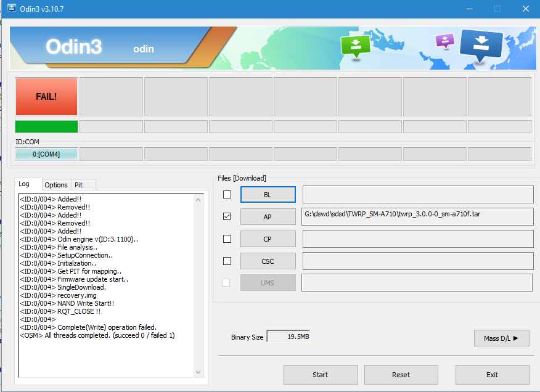
Task: Expand the Mass D/L arrow button
Action: coord(501,338)
